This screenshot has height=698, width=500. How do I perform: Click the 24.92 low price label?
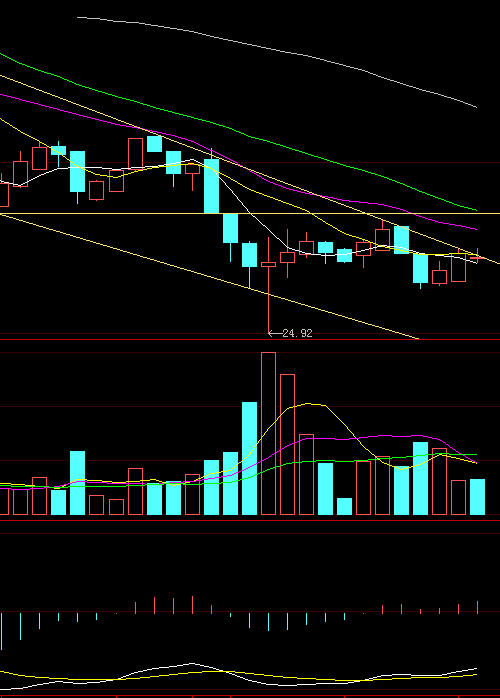click(297, 333)
